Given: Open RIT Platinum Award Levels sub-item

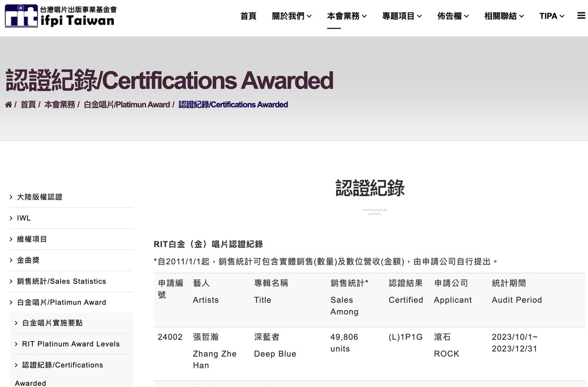Looking at the screenshot, I should click(72, 344).
